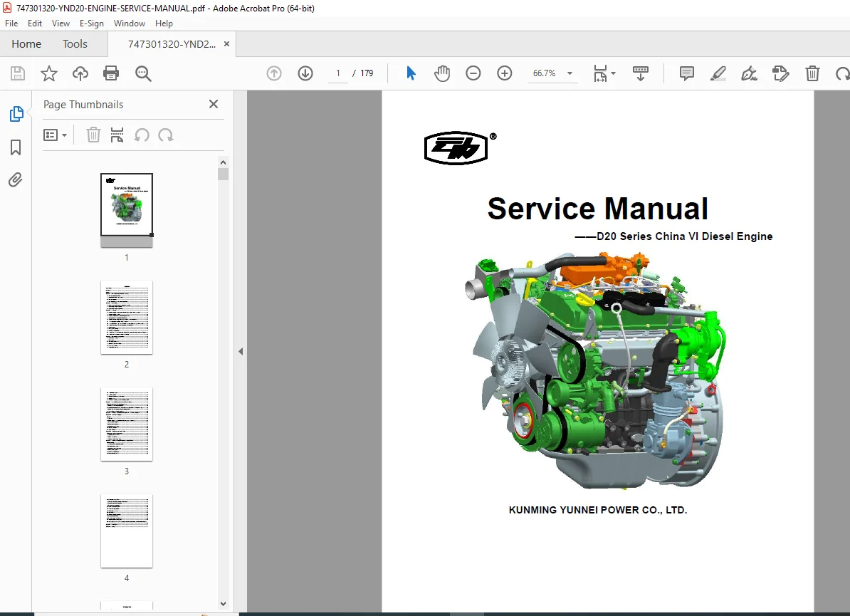
Task: Click the upload to cloud icon
Action: [x=80, y=73]
